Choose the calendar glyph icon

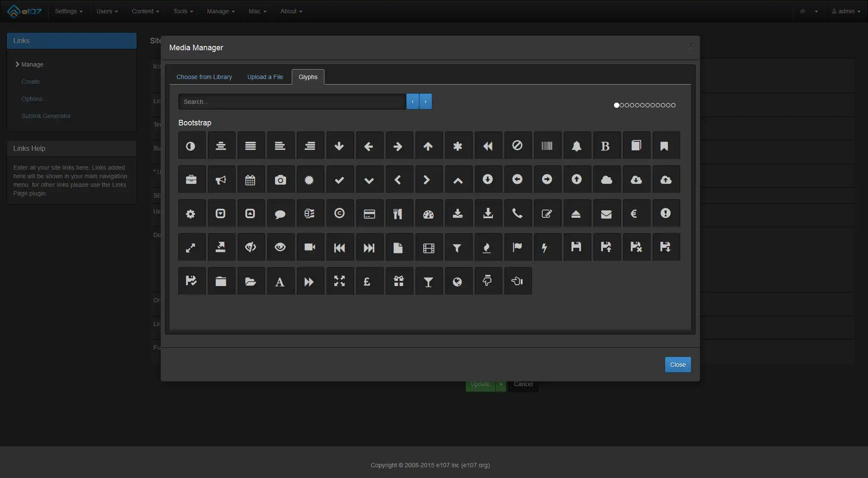click(251, 180)
